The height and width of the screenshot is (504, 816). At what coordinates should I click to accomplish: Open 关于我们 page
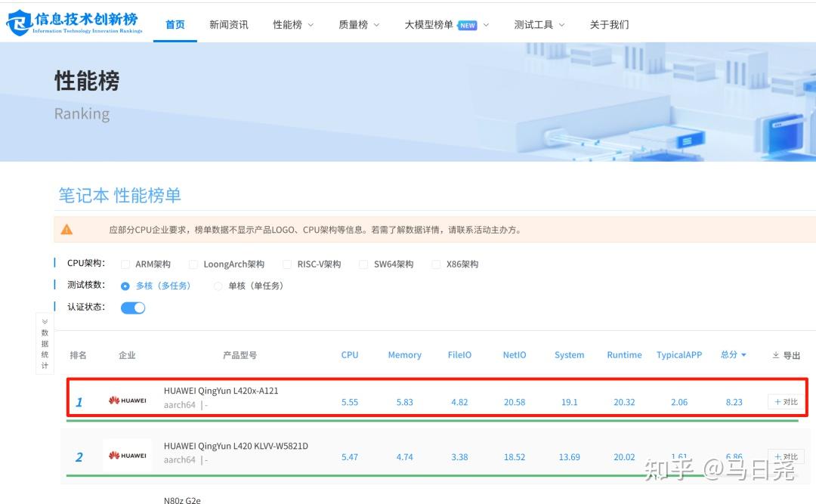point(609,24)
